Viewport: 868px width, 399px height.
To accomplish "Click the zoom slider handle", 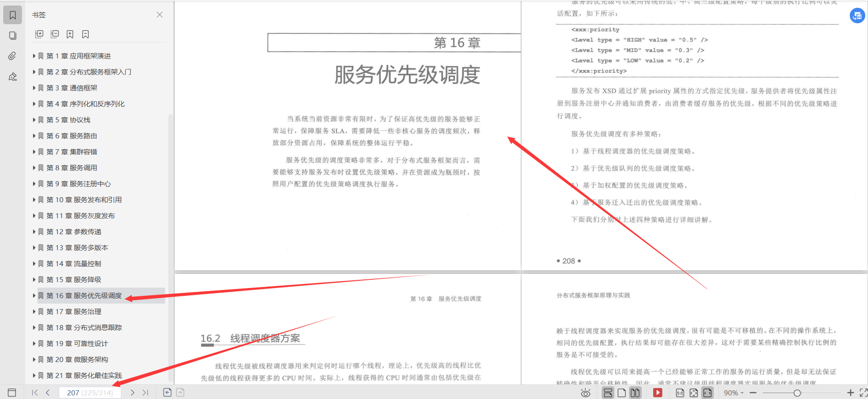I will pyautogui.click(x=797, y=393).
